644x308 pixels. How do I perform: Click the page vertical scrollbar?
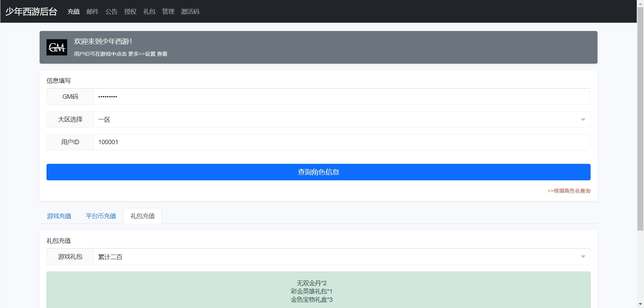click(x=640, y=119)
